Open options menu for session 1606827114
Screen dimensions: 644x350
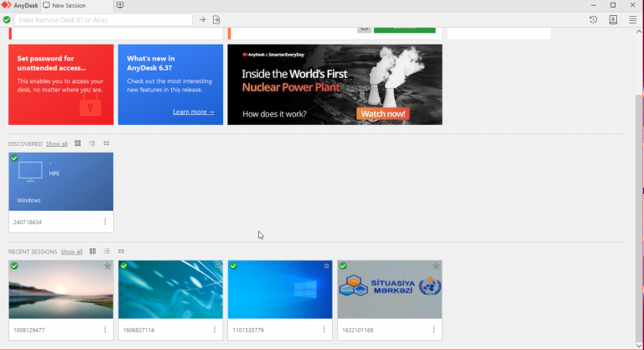pyautogui.click(x=215, y=330)
